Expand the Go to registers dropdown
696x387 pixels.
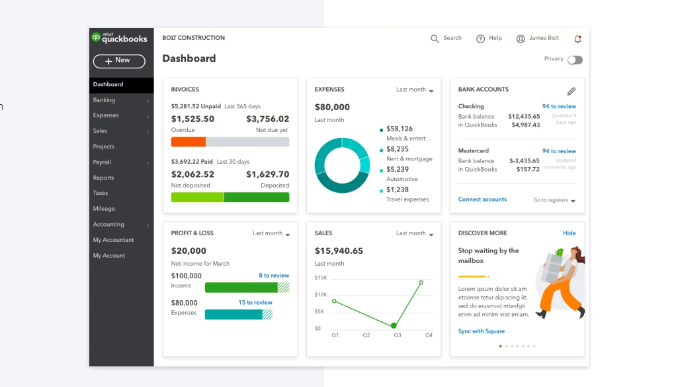(x=554, y=200)
